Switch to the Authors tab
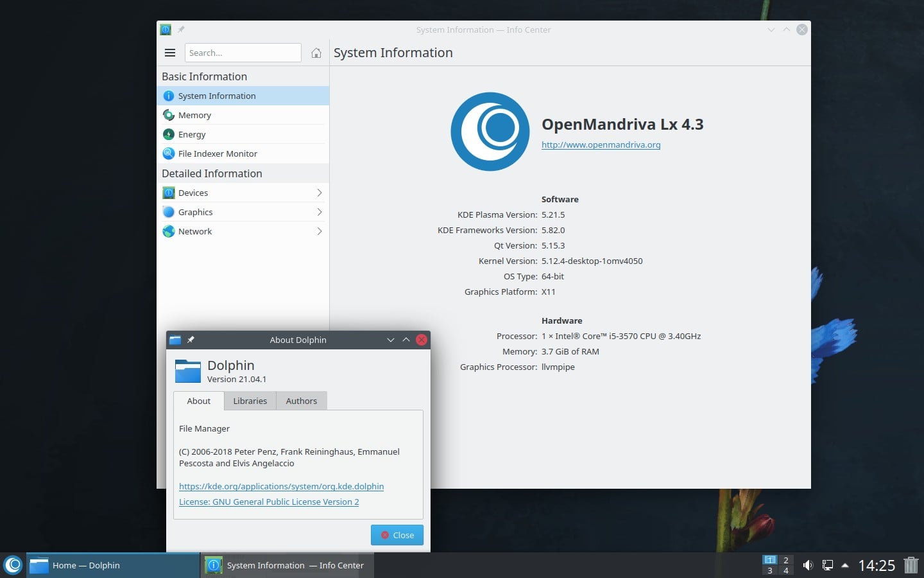The image size is (924, 578). [x=301, y=401]
